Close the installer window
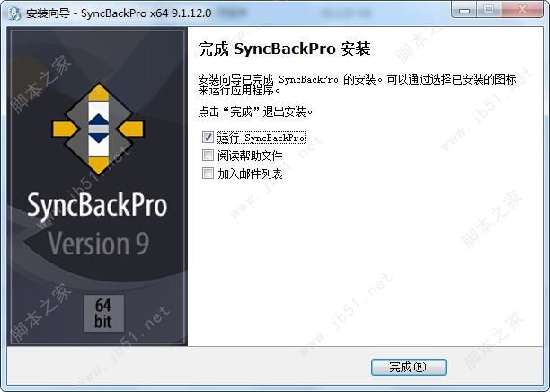The image size is (550, 392). [x=522, y=10]
